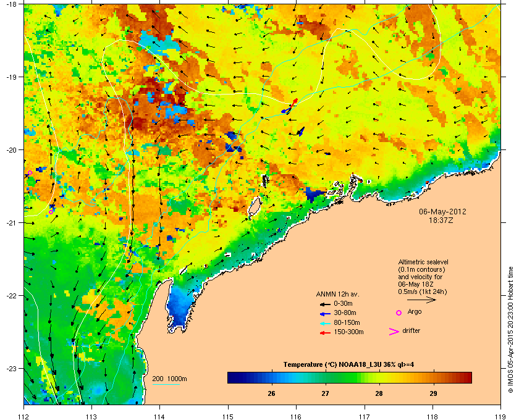Click the magenta drifter symbol in legend
Screen dimensions: 519x420
click(x=394, y=332)
